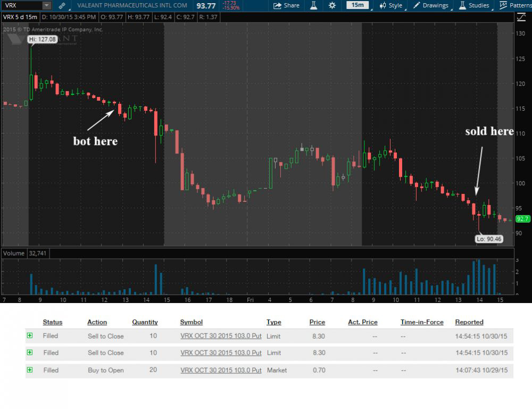532x409 pixels.
Task: Open the VRX symbol dropdown arrow
Action: (x=46, y=5)
